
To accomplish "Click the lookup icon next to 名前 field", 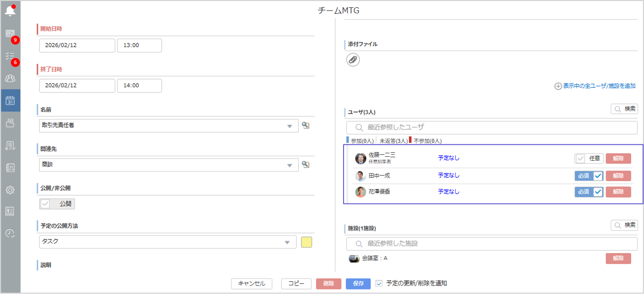I will pos(305,125).
